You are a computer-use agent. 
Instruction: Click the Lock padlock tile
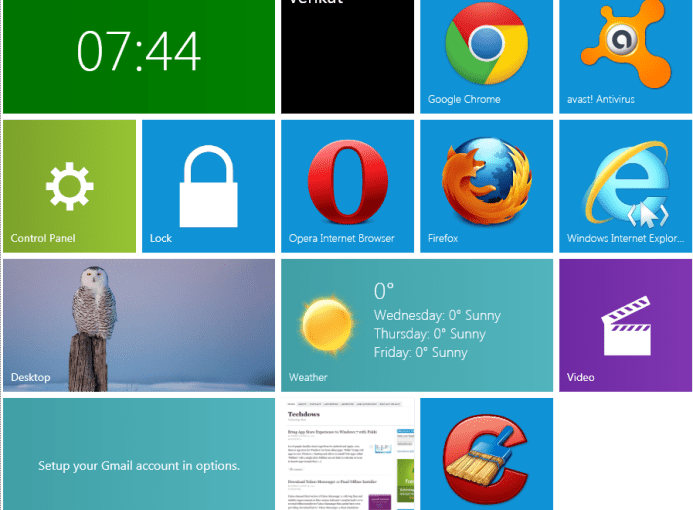(209, 186)
